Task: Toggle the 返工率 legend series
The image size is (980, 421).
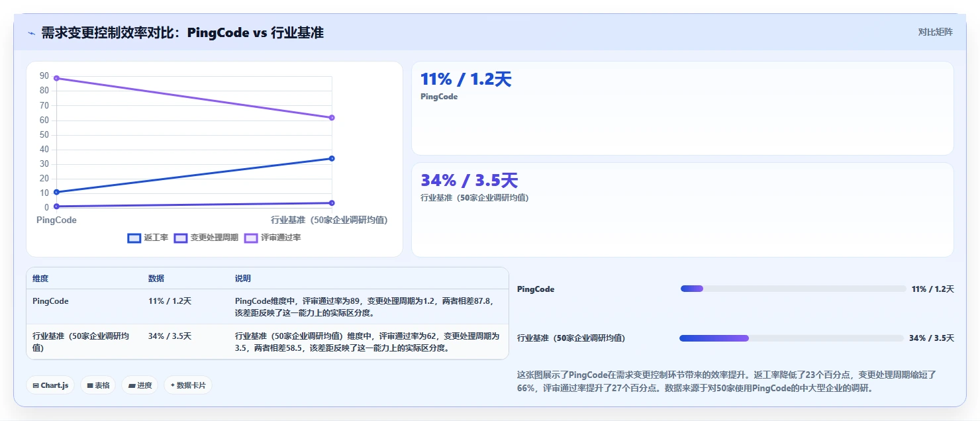Action: pos(148,238)
